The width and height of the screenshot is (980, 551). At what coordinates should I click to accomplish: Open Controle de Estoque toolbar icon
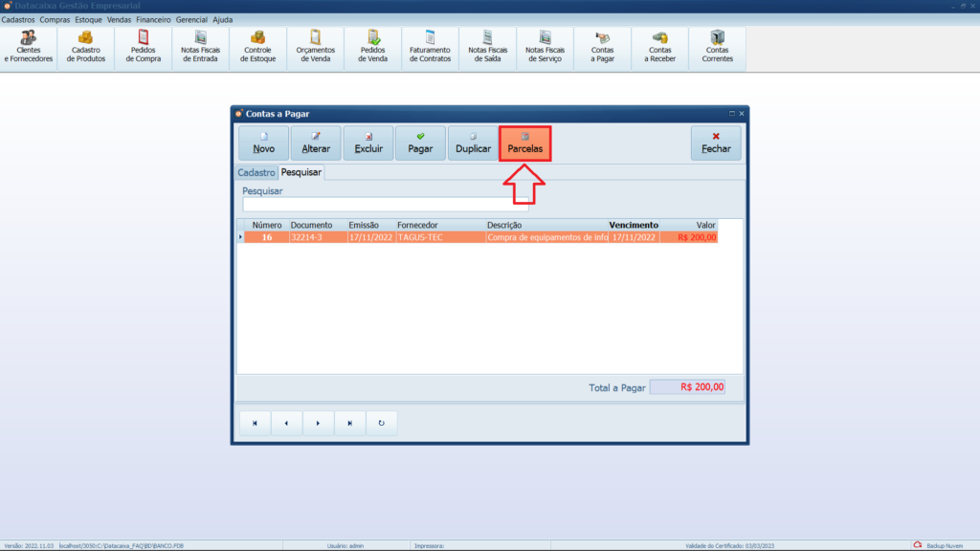[258, 47]
